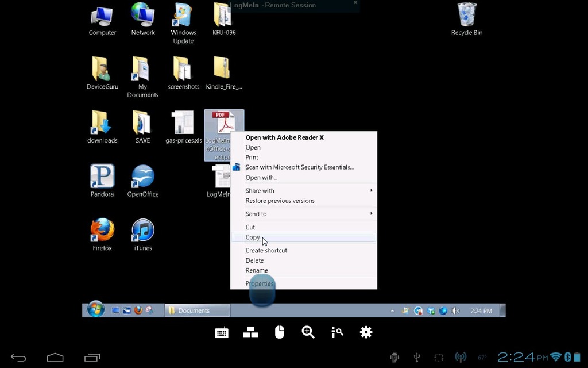Choose Open from the context menu
588x368 pixels.
[x=303, y=148]
